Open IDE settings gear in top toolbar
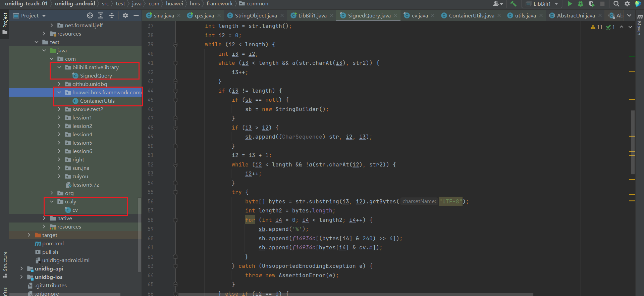This screenshot has height=296, width=644. point(627,4)
